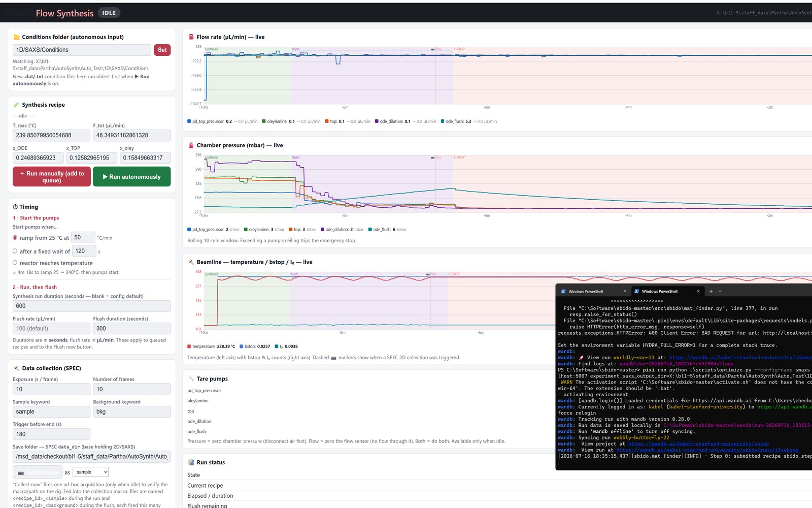The height and width of the screenshot is (508, 812).
Task: Click Flush duration field showing 300
Action: (x=132, y=329)
